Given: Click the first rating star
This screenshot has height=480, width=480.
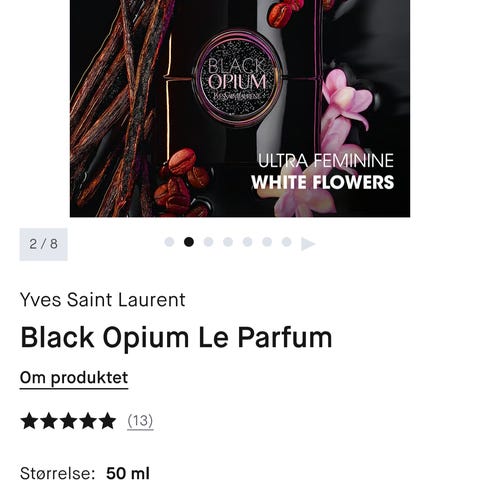Looking at the screenshot, I should click(x=29, y=421).
